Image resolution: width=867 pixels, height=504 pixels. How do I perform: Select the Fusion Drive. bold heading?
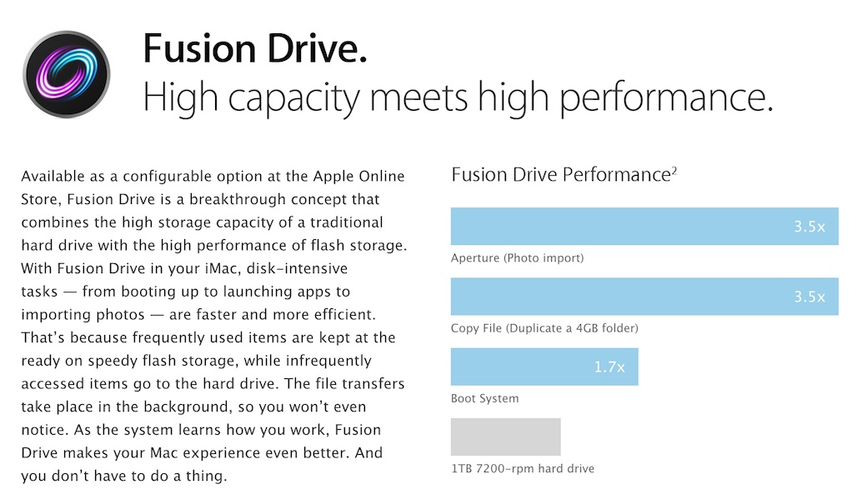[x=255, y=48]
